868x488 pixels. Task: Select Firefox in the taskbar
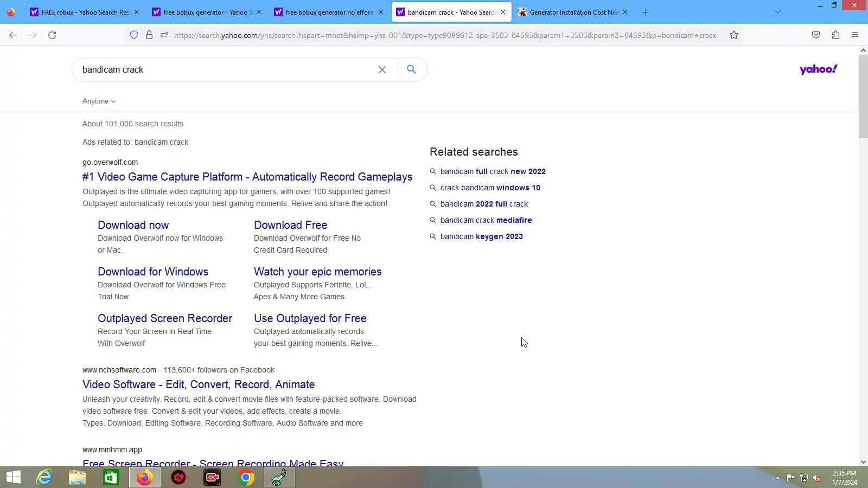pyautogui.click(x=145, y=477)
